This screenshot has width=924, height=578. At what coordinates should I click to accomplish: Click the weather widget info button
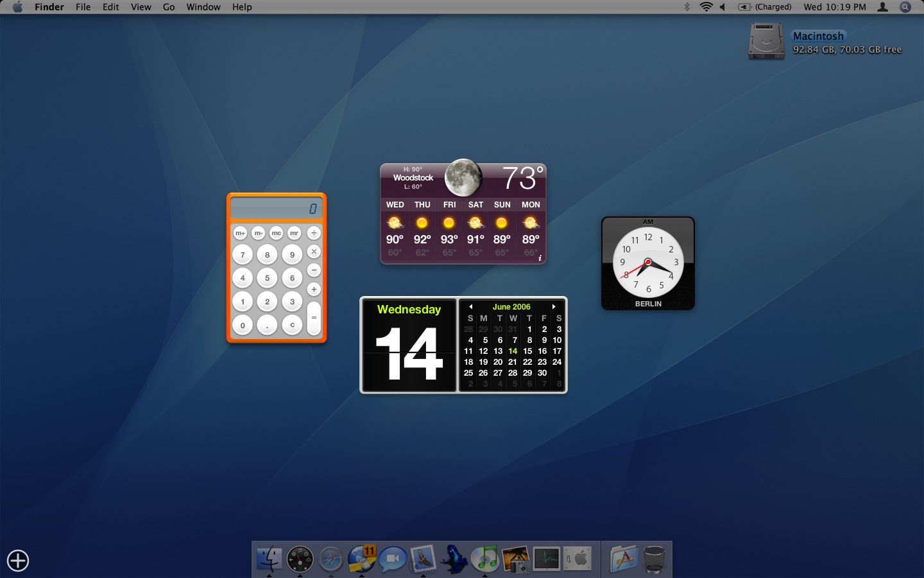(x=540, y=258)
